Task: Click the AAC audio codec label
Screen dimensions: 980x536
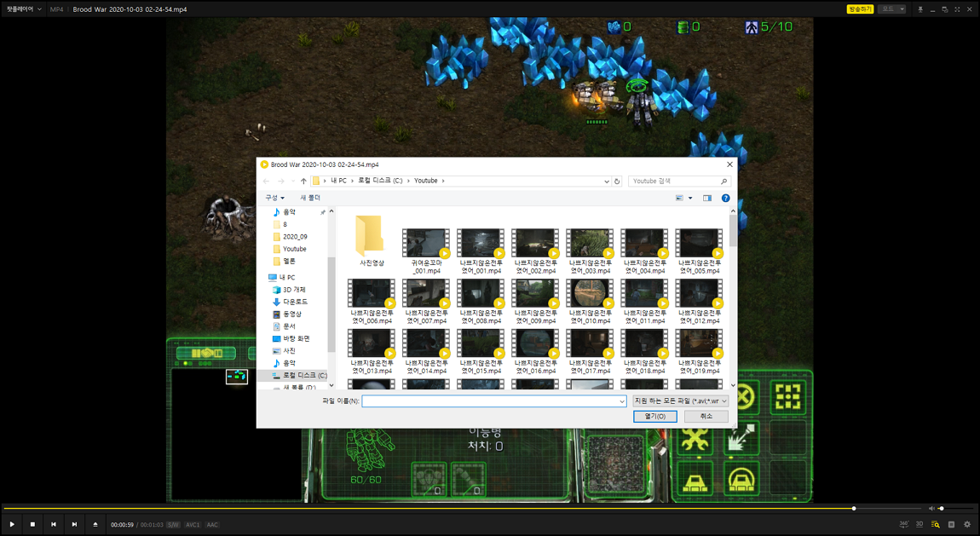Action: pos(212,525)
